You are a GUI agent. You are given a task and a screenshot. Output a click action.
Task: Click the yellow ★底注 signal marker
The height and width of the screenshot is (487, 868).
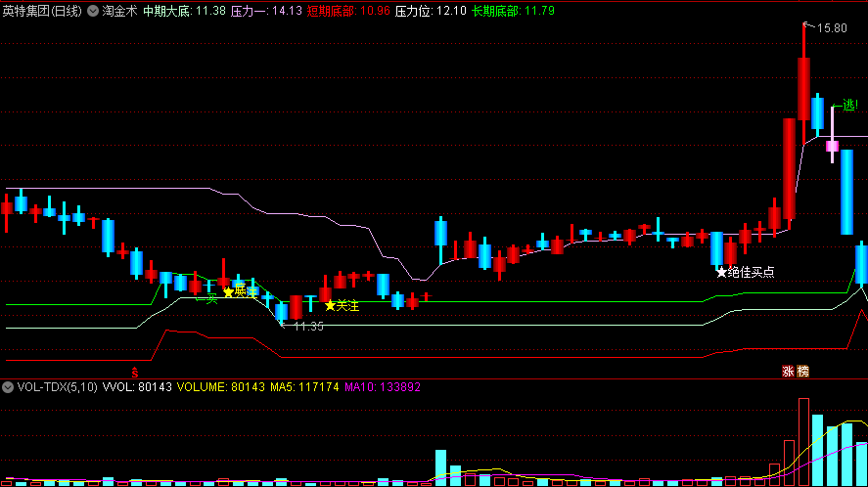(x=241, y=291)
